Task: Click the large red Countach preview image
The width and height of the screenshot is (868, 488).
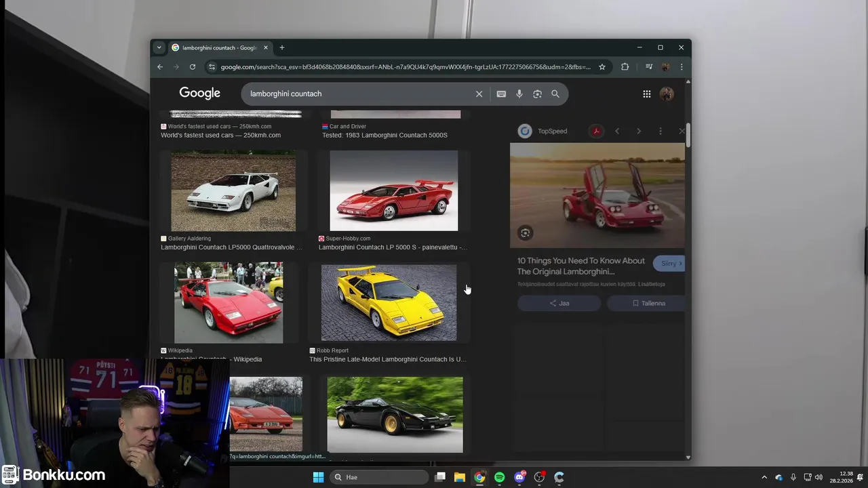Action: coord(597,195)
